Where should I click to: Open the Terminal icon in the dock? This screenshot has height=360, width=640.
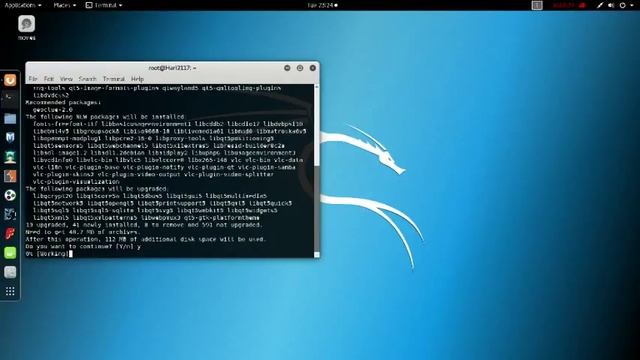pyautogui.click(x=10, y=99)
